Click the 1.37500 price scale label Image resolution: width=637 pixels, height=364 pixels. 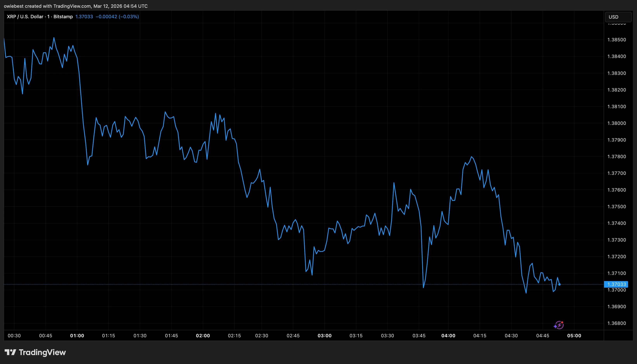click(616, 206)
